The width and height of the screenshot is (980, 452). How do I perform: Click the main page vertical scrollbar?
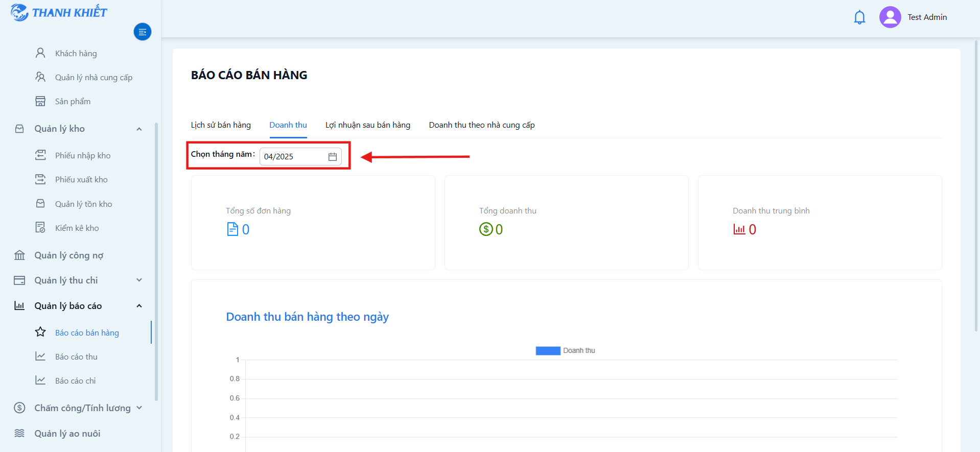[976, 185]
